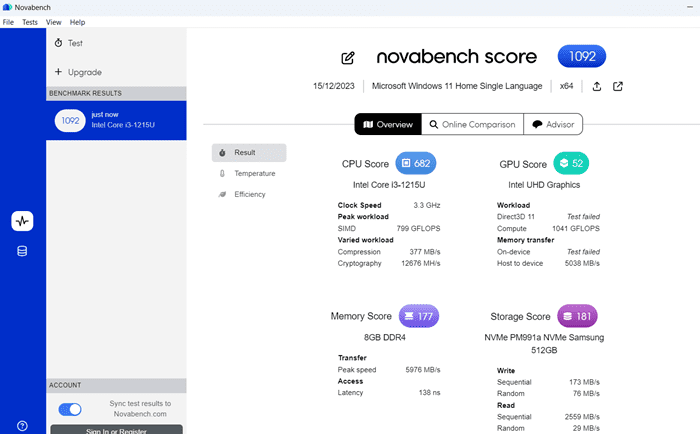This screenshot has height=434, width=700.
Task: Click the Temperature thermometer icon
Action: [x=222, y=173]
